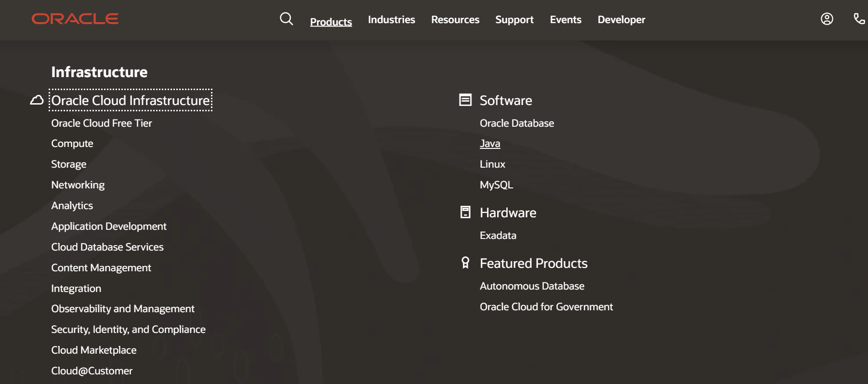Click the Featured Products ribbon icon
This screenshot has height=384, width=868.
click(465, 263)
